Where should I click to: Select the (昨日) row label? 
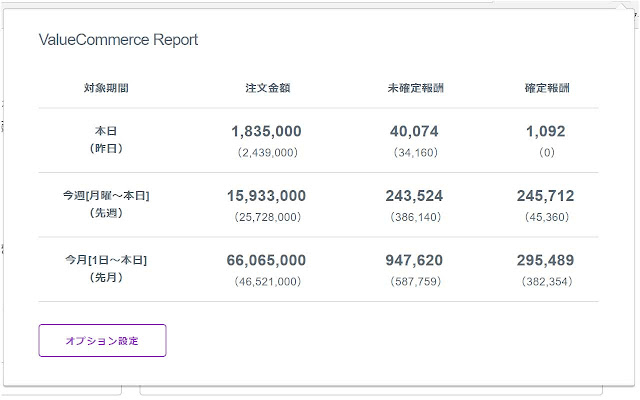[106, 148]
